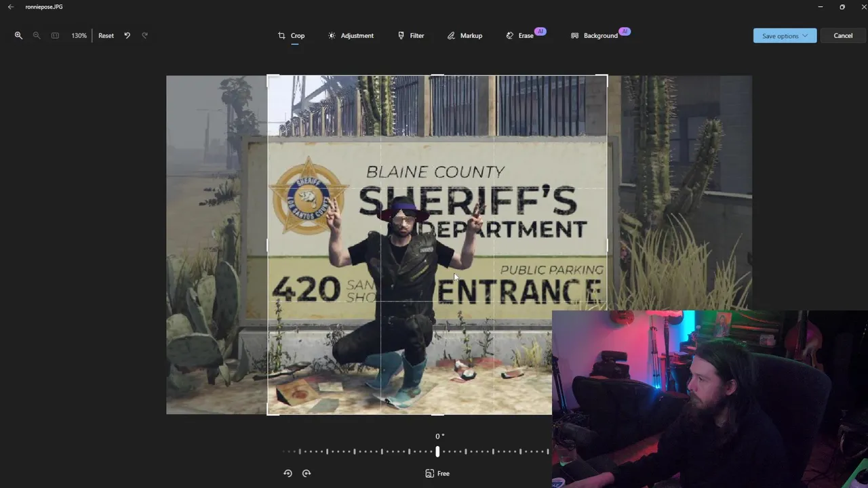Click the 0° rotation angle value

coord(439,436)
